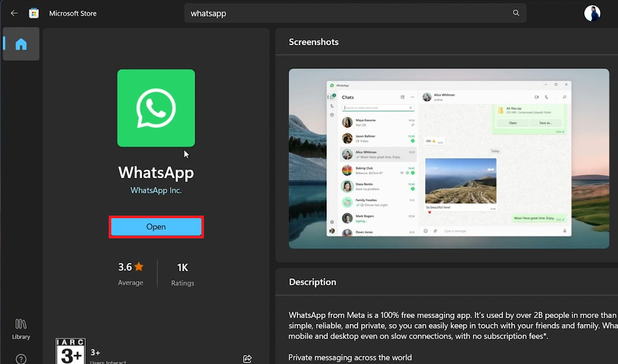
Task: Go back with the back arrow
Action: [x=14, y=13]
